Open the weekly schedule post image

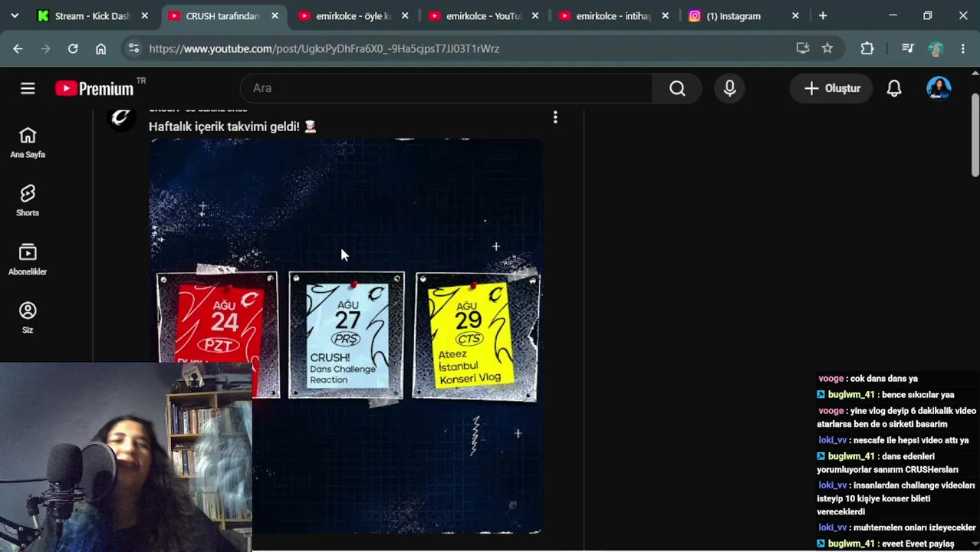point(346,336)
